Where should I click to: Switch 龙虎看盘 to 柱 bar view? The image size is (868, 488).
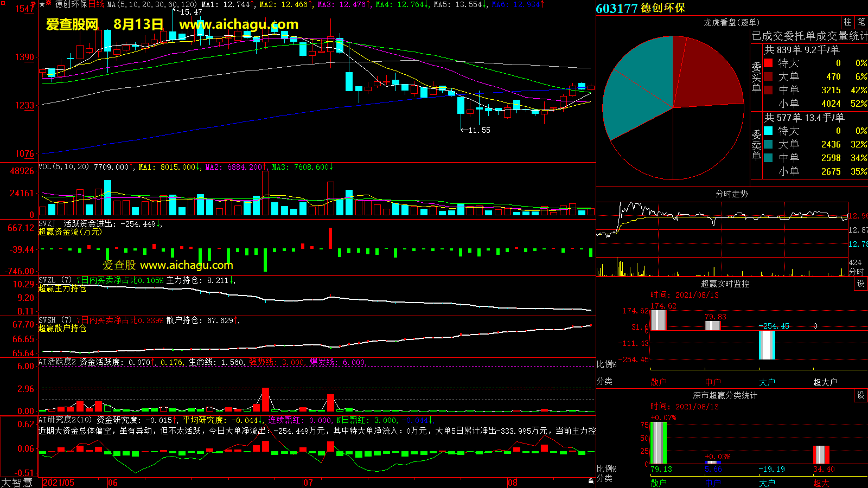[847, 22]
